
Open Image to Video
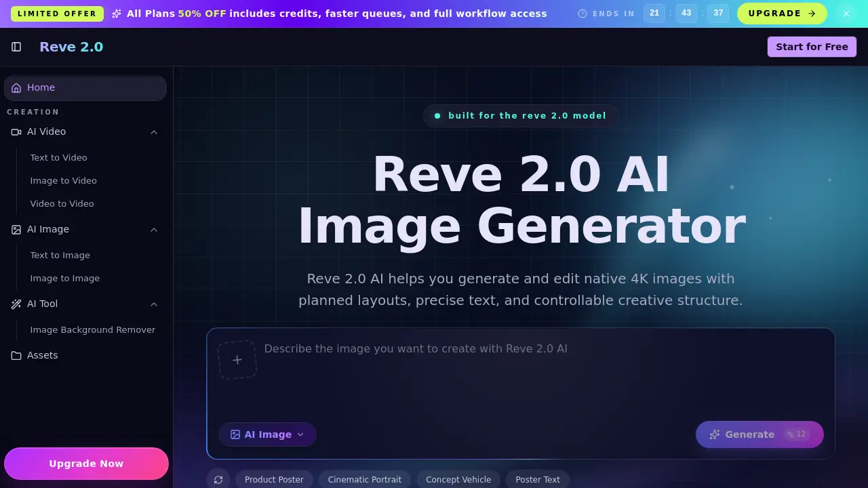pyautogui.click(x=63, y=181)
